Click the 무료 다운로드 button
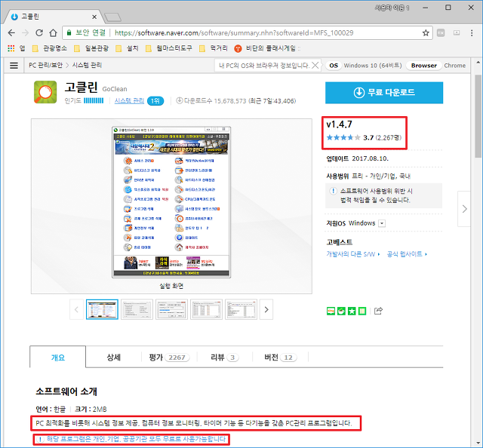Viewport: 483px width, 448px height. [x=384, y=92]
